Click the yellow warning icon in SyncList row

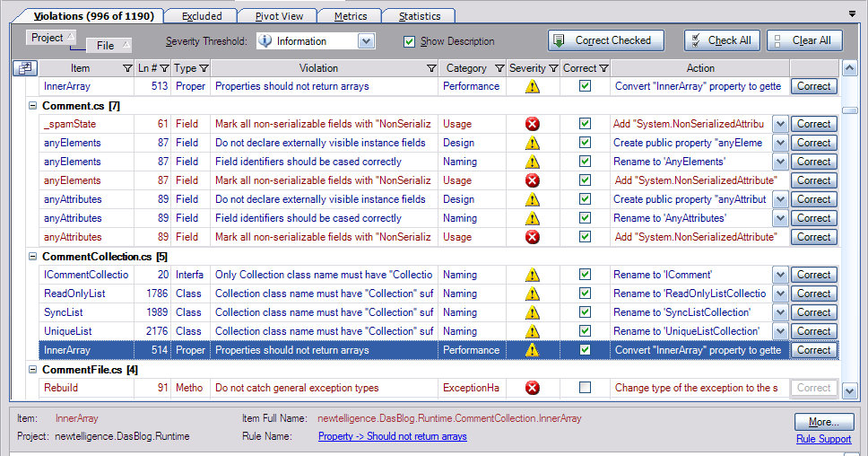click(x=533, y=312)
